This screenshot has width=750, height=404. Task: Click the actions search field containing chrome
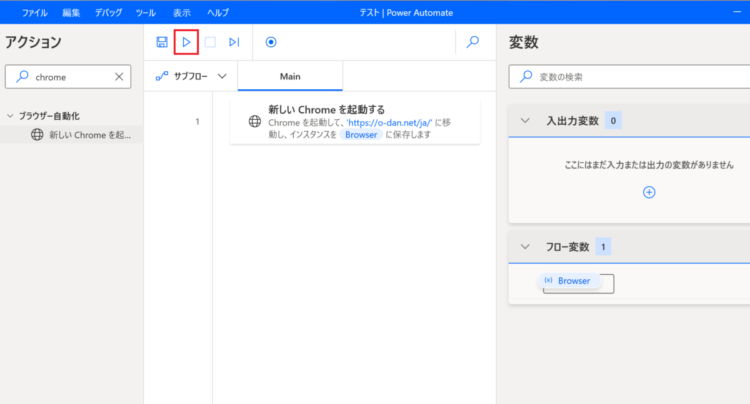point(68,76)
